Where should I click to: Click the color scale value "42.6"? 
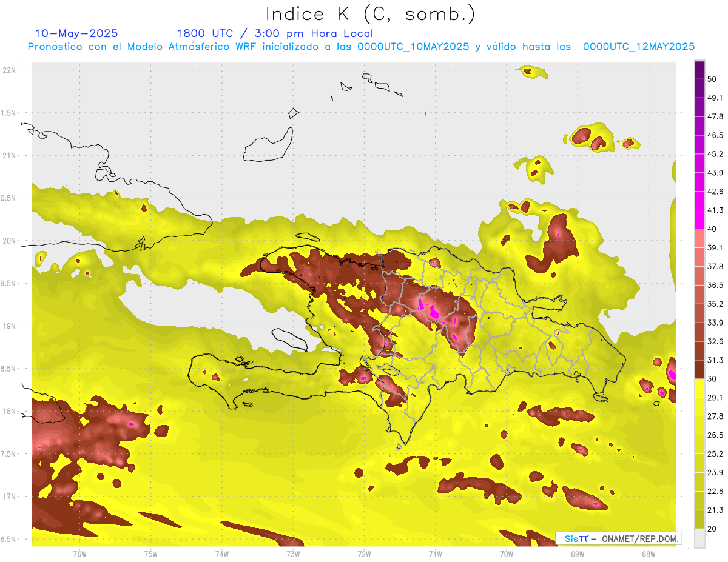click(715, 192)
